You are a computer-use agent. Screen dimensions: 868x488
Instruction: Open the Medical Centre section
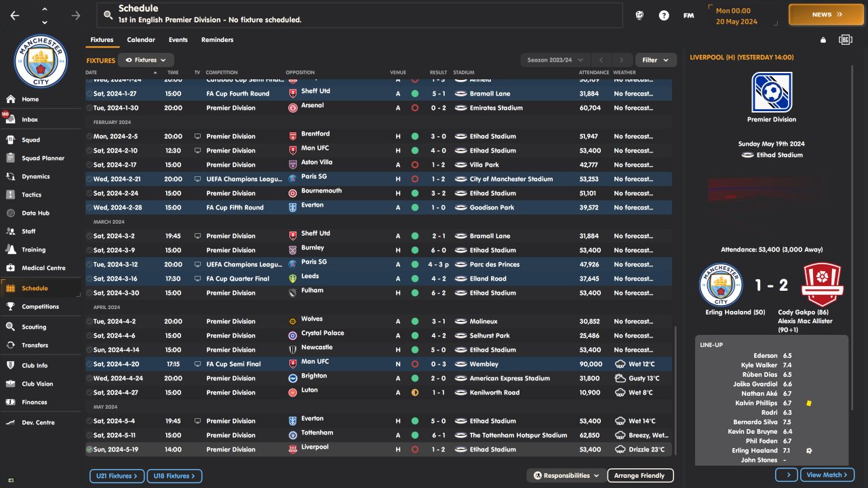[43, 268]
